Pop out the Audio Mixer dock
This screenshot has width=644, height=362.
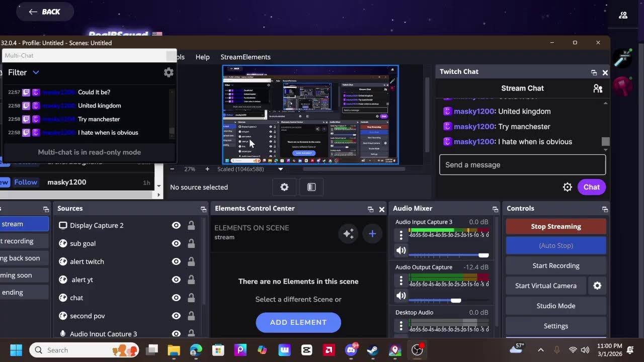tap(496, 209)
